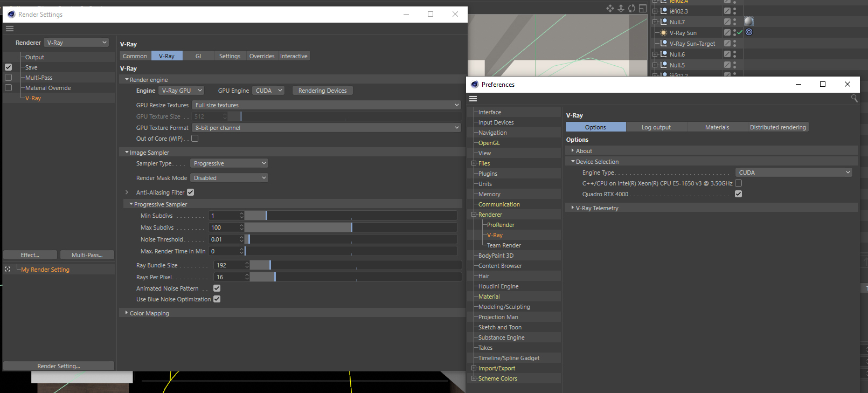
Task: Toggle the Anti-Aliasing Filter checkbox
Action: [x=191, y=192]
